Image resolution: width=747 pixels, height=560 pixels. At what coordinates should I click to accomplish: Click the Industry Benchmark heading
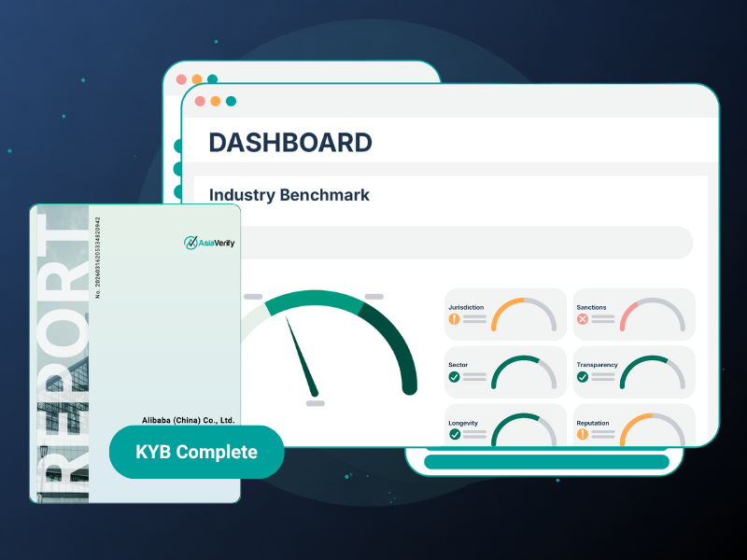click(289, 195)
